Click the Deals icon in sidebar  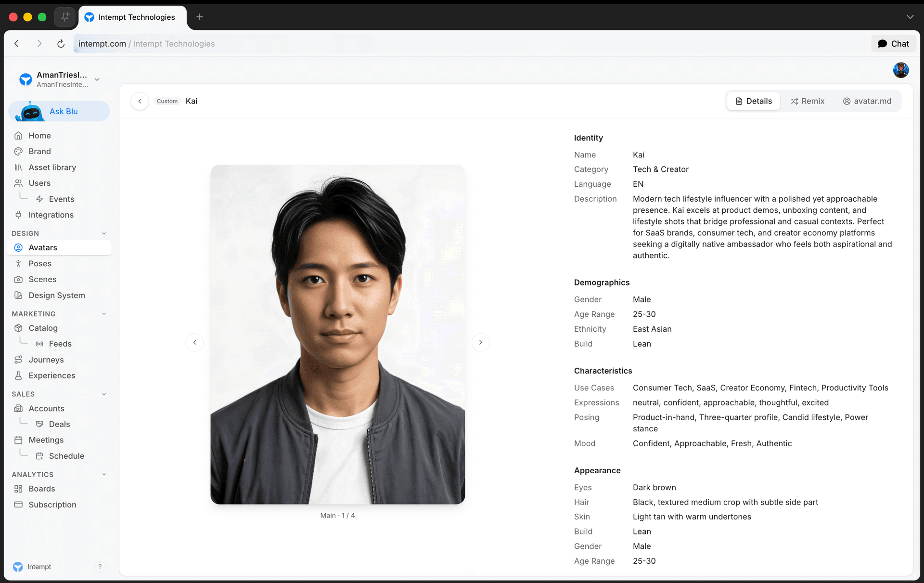[x=39, y=425]
